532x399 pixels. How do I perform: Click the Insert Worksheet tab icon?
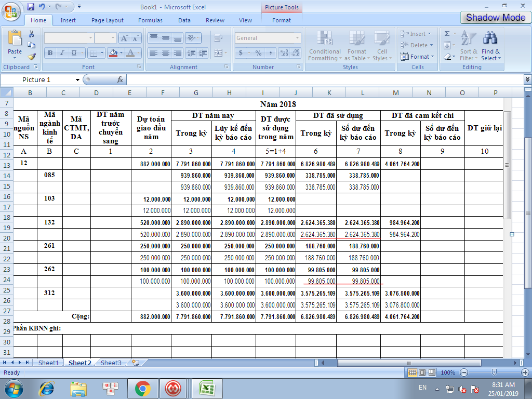pos(136,363)
